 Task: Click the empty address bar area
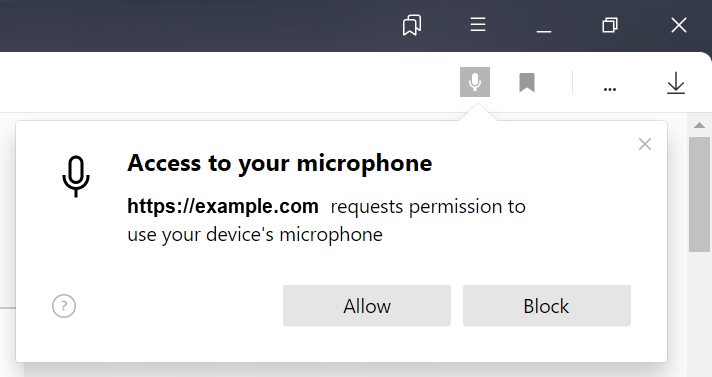(227, 82)
